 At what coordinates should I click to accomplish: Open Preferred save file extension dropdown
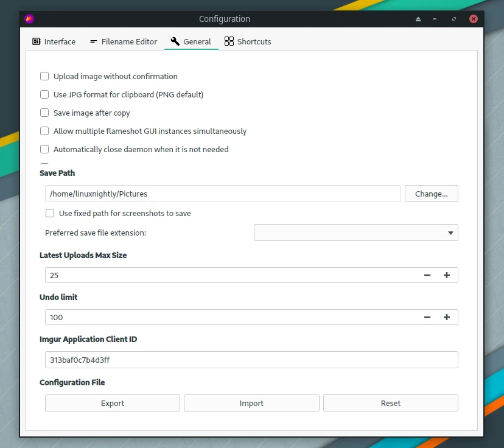356,233
